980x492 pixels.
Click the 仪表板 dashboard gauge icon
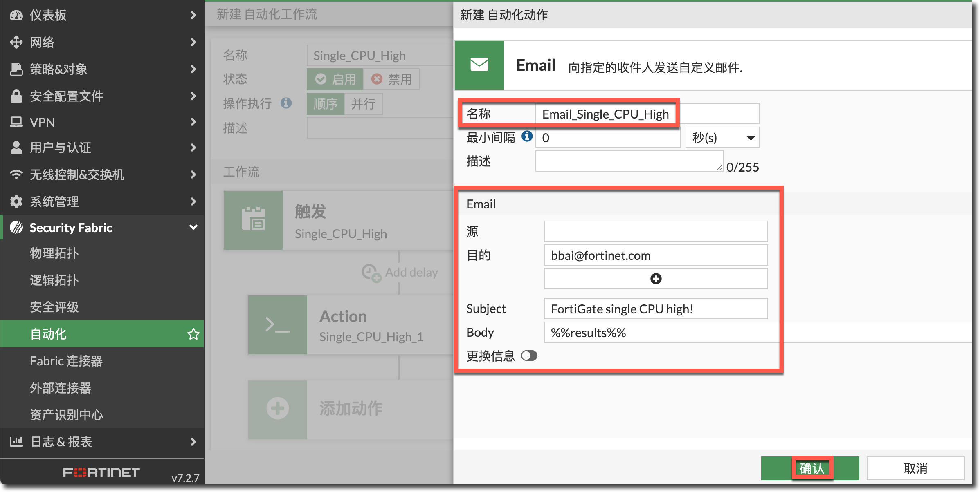pyautogui.click(x=16, y=15)
